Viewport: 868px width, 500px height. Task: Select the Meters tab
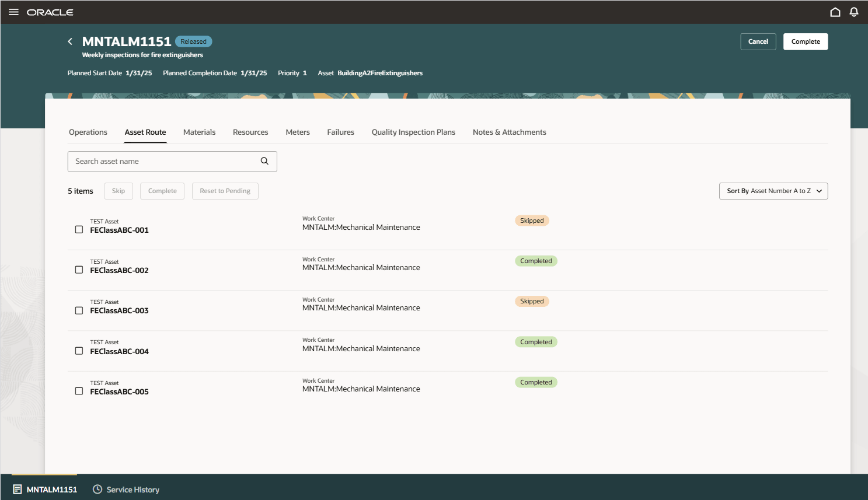click(x=298, y=132)
